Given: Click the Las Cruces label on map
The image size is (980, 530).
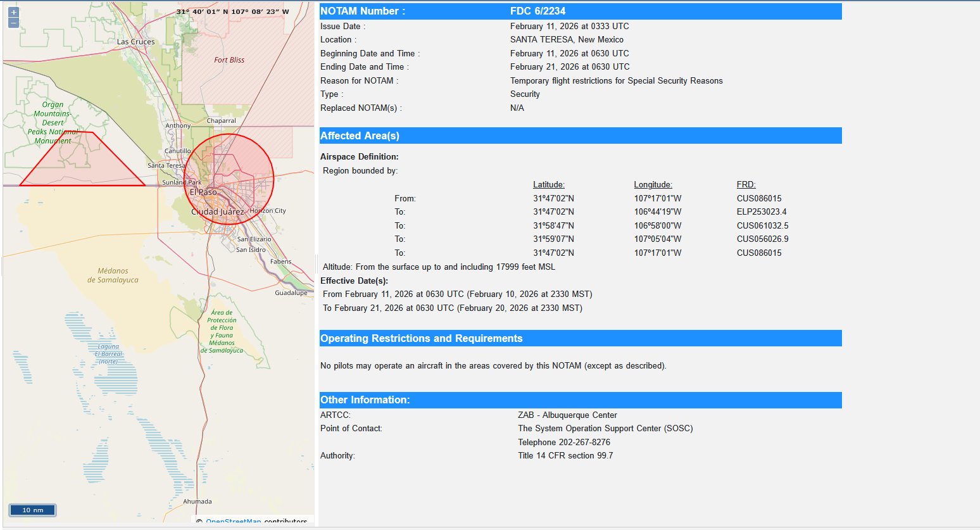Looking at the screenshot, I should (x=135, y=42).
